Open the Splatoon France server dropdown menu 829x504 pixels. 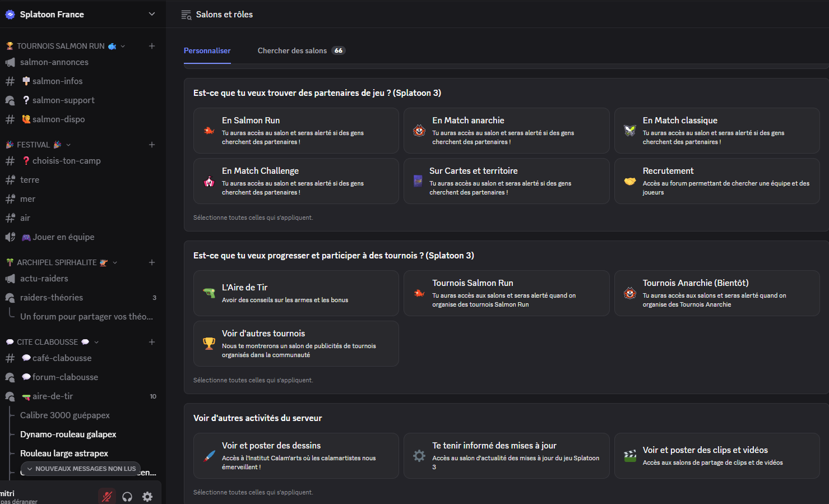coord(151,14)
